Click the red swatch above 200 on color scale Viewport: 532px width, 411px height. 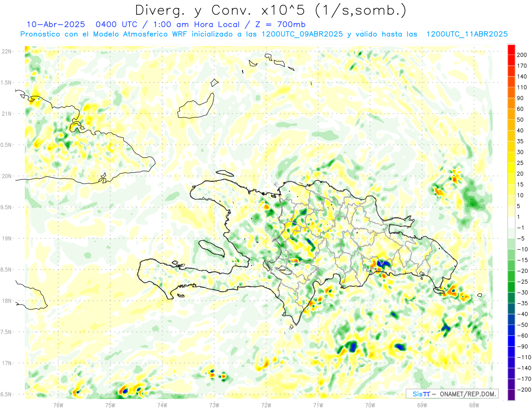pyautogui.click(x=511, y=49)
